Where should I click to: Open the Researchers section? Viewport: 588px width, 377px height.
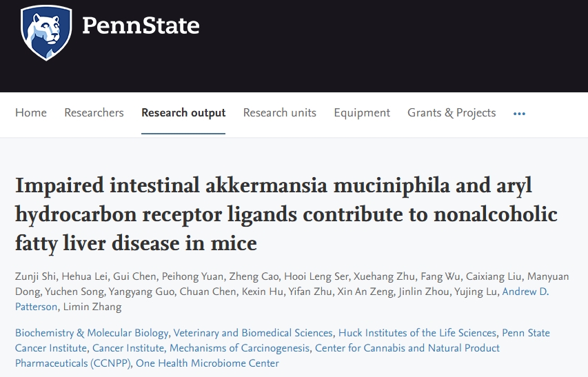point(94,113)
